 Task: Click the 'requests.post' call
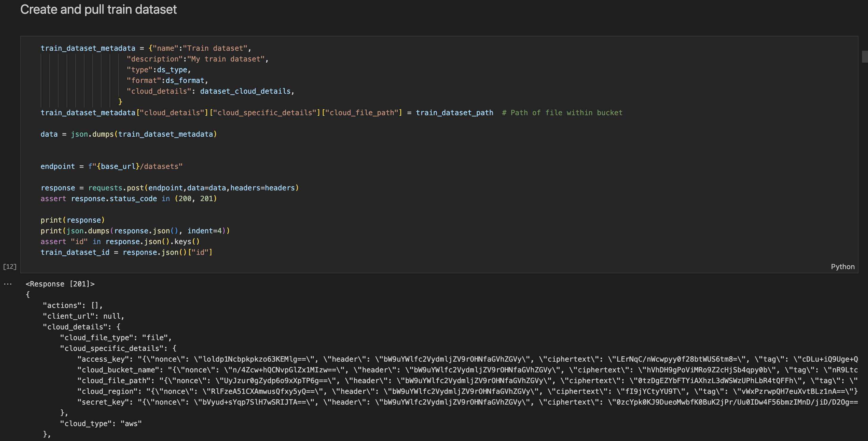tap(116, 188)
